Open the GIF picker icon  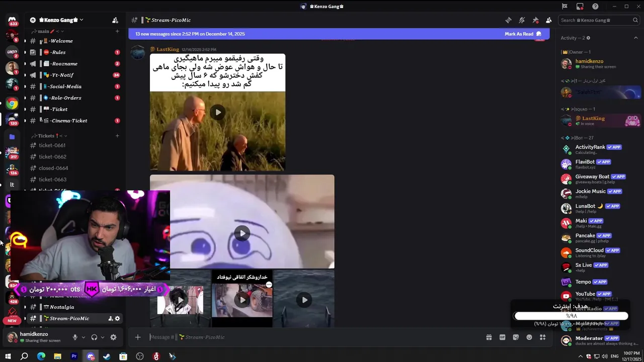[502, 337]
